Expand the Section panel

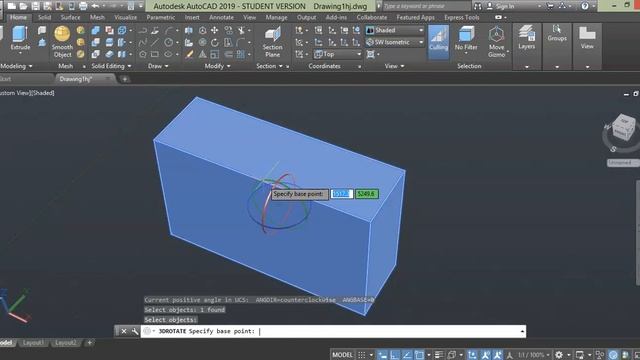(x=269, y=66)
